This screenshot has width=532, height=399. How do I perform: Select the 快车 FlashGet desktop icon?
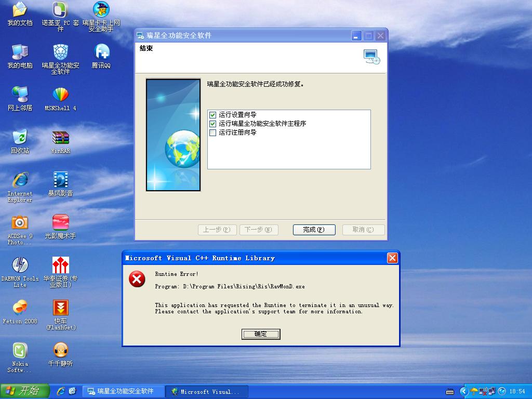point(60,315)
